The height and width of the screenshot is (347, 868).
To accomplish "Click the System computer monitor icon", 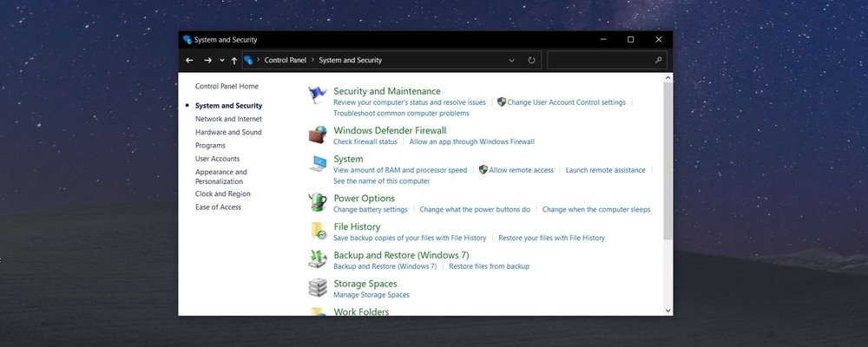I will (318, 163).
